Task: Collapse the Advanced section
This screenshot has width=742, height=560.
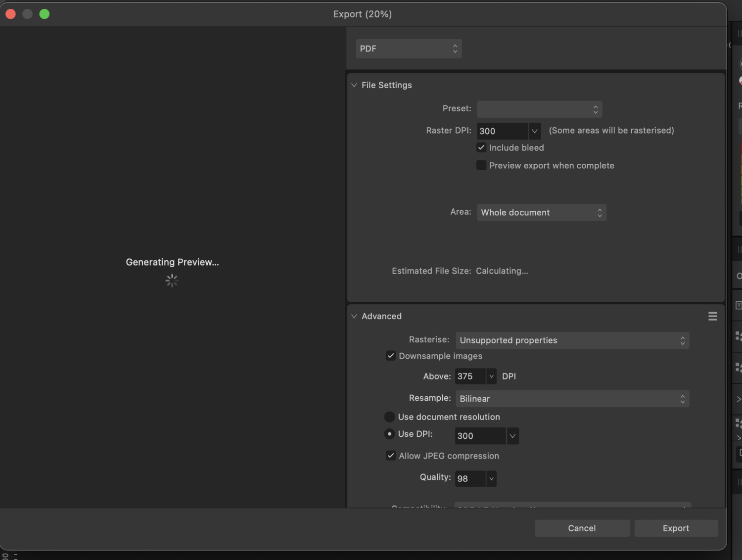Action: pos(354,316)
